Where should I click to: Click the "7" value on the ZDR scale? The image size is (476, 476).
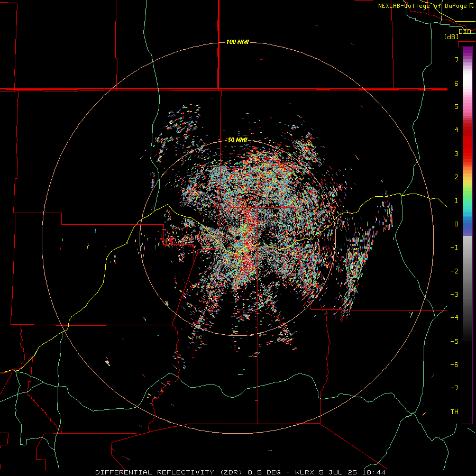456,59
